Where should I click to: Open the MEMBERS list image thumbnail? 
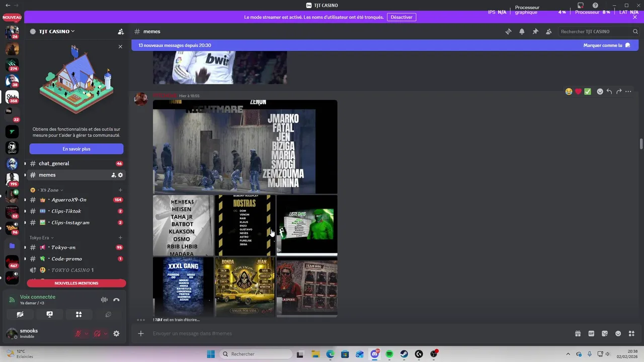click(x=183, y=225)
